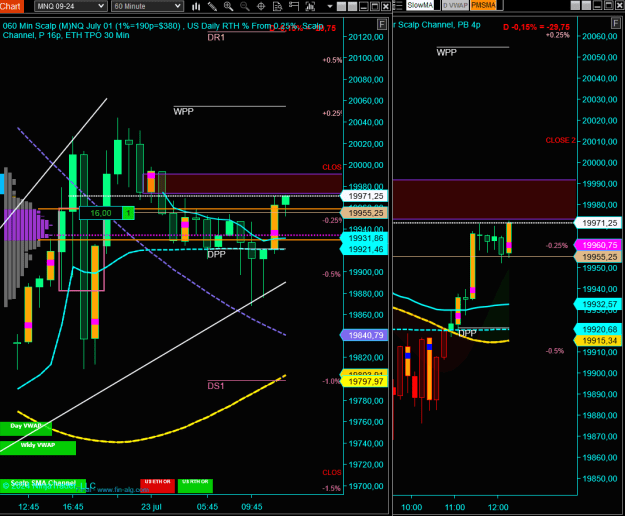This screenshot has width=625, height=516.
Task: Click the CLOSE 2 red label
Action: 560,140
